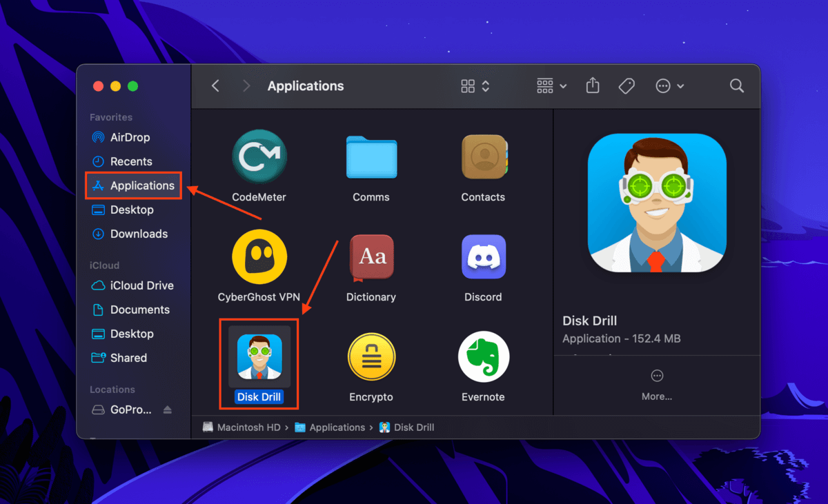
Task: Open the Dictionary app icon
Action: pyautogui.click(x=372, y=258)
